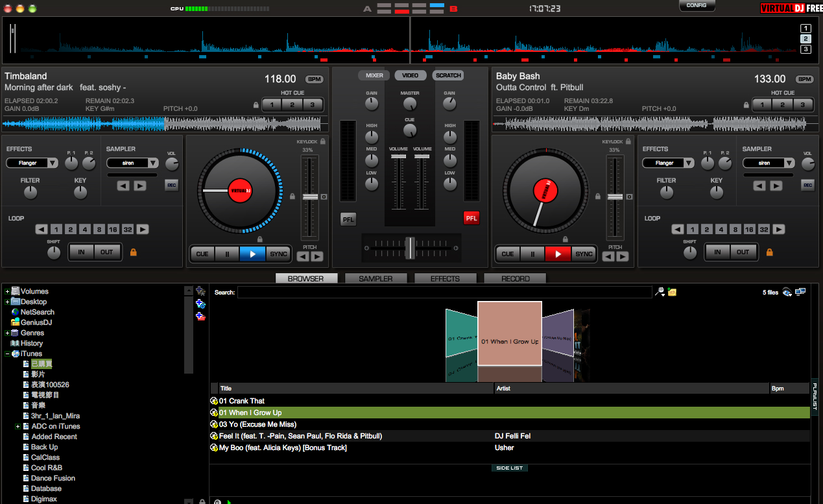Open the eye view-options icon near '5 files'

[x=787, y=292]
